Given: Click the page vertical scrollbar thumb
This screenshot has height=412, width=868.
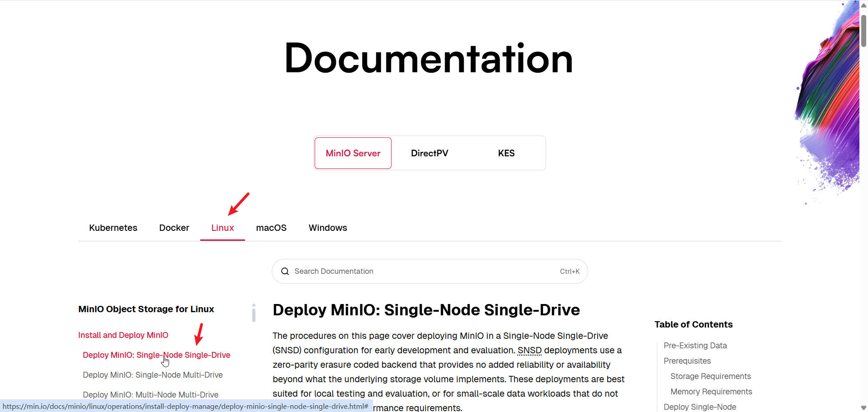Looking at the screenshot, I should coord(863,31).
